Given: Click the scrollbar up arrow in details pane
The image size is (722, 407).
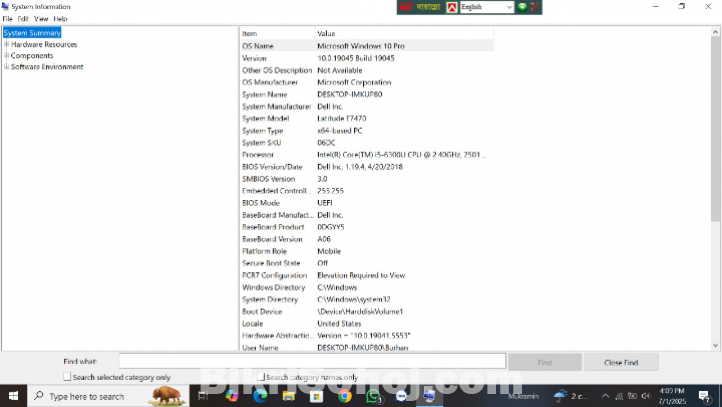Looking at the screenshot, I should pos(715,32).
